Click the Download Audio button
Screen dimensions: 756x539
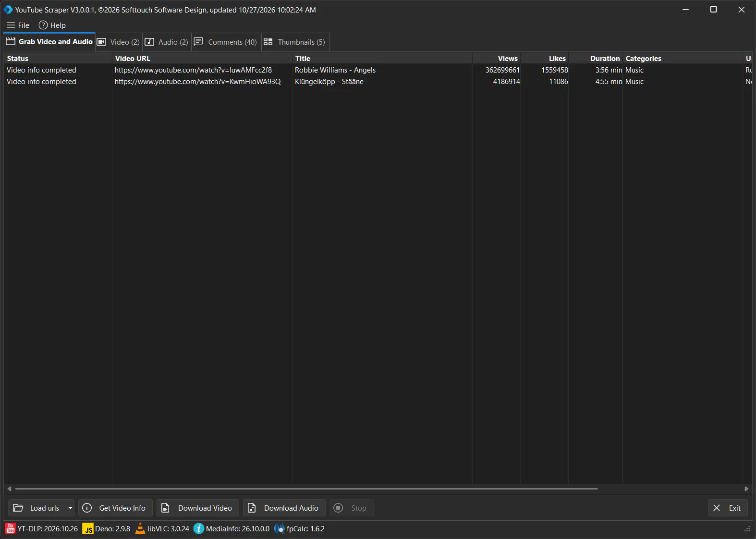(284, 508)
